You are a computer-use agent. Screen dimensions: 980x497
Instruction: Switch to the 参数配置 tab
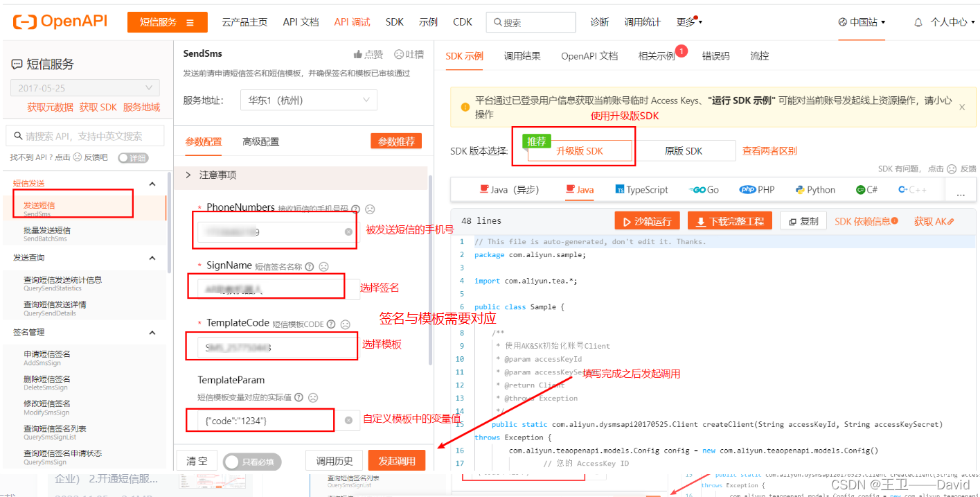[x=204, y=141]
